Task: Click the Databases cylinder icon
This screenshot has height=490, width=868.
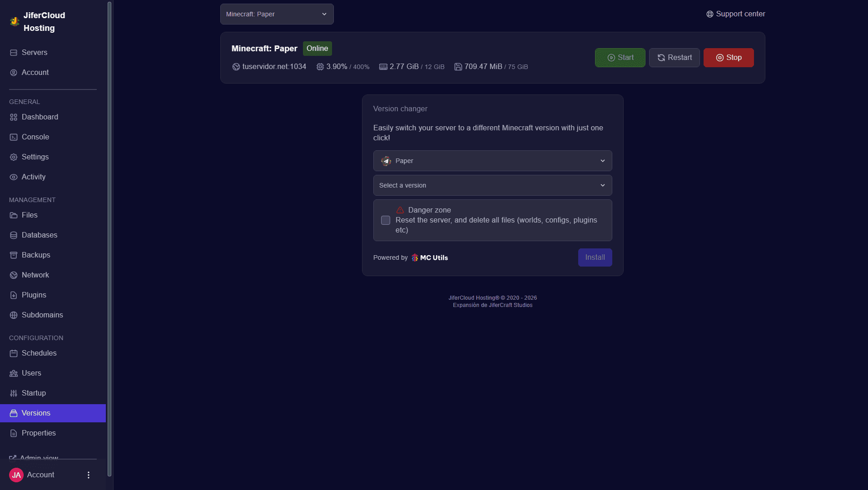Action: [x=14, y=235]
